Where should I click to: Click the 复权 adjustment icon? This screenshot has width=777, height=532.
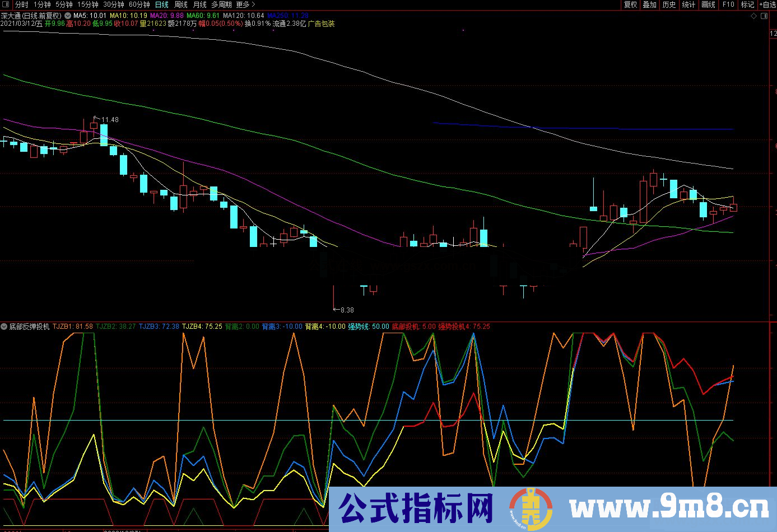(630, 4)
